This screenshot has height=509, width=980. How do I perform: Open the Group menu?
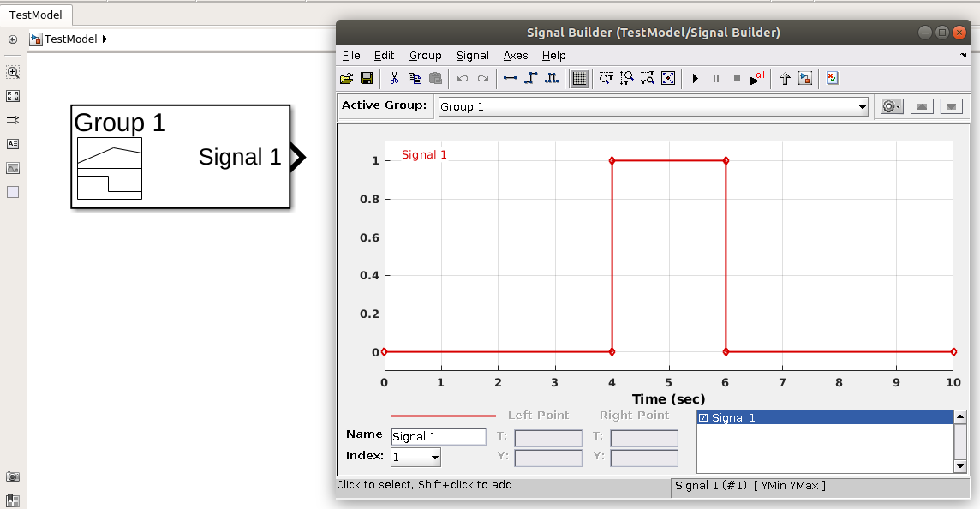pos(425,56)
